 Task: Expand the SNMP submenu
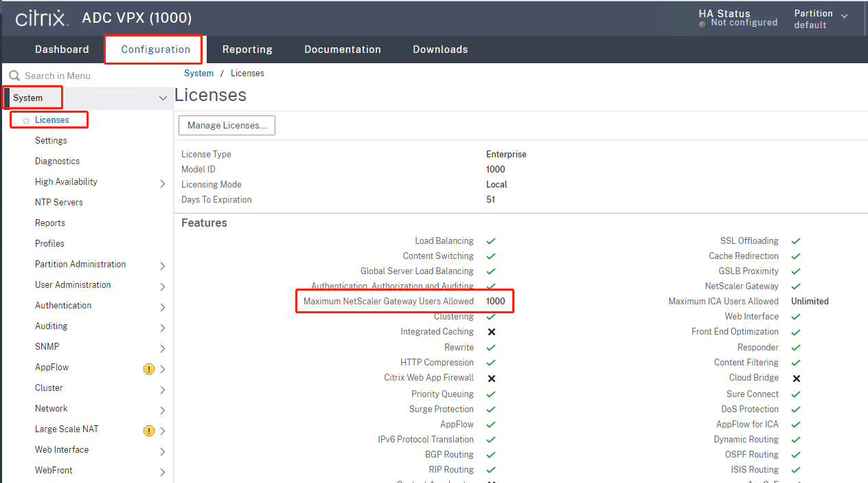pyautogui.click(x=163, y=346)
